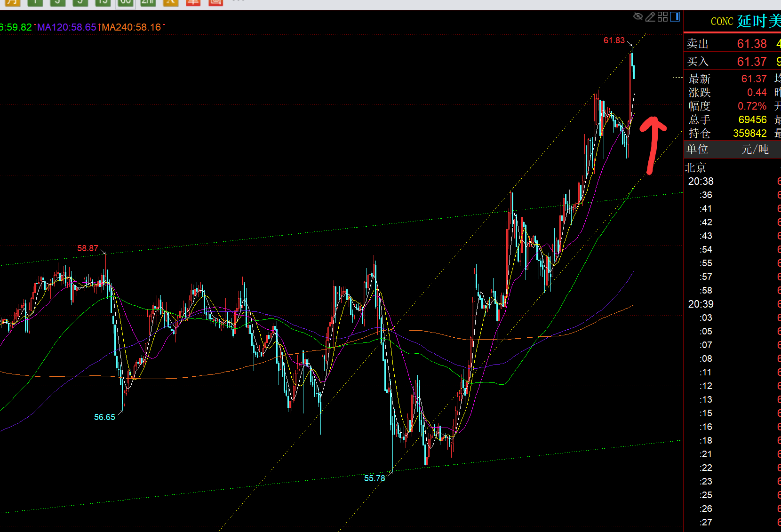Toggle the hide-indicators eye icon
Image resolution: width=781 pixels, height=532 pixels.
[638, 17]
